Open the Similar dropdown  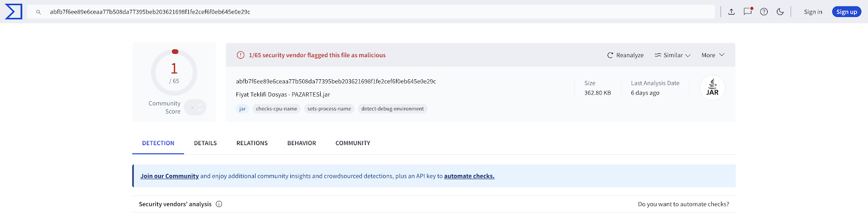click(x=672, y=55)
